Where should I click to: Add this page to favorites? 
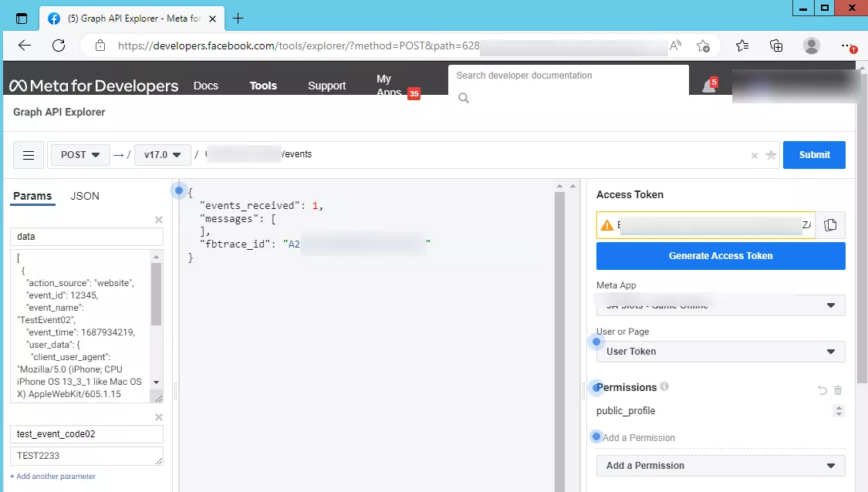[x=703, y=46]
